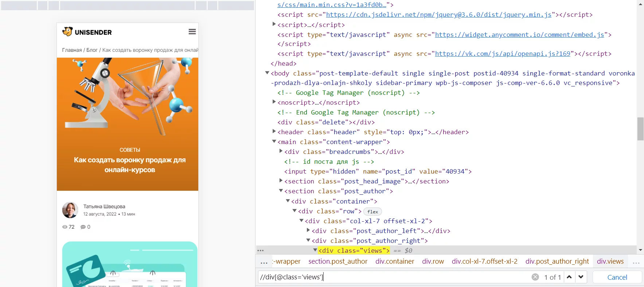Select the Google Tag Manager comment line

348,93
